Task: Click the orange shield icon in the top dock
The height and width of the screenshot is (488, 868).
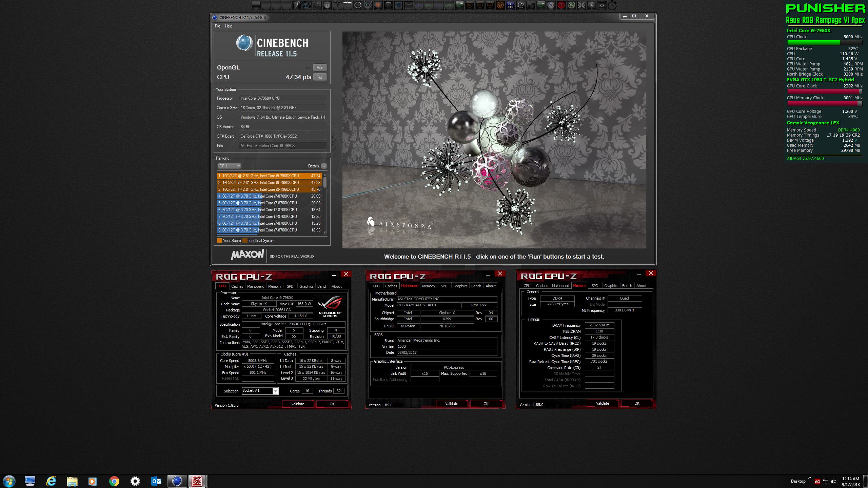Action: (x=500, y=5)
